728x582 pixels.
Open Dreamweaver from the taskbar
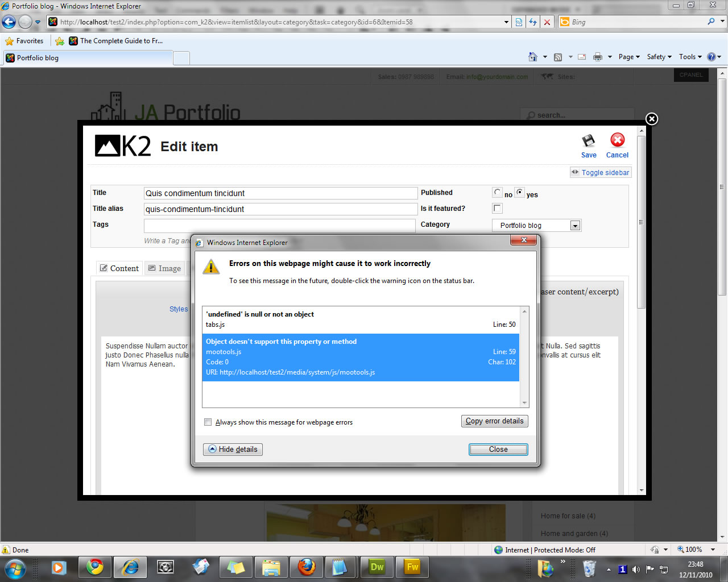[377, 567]
